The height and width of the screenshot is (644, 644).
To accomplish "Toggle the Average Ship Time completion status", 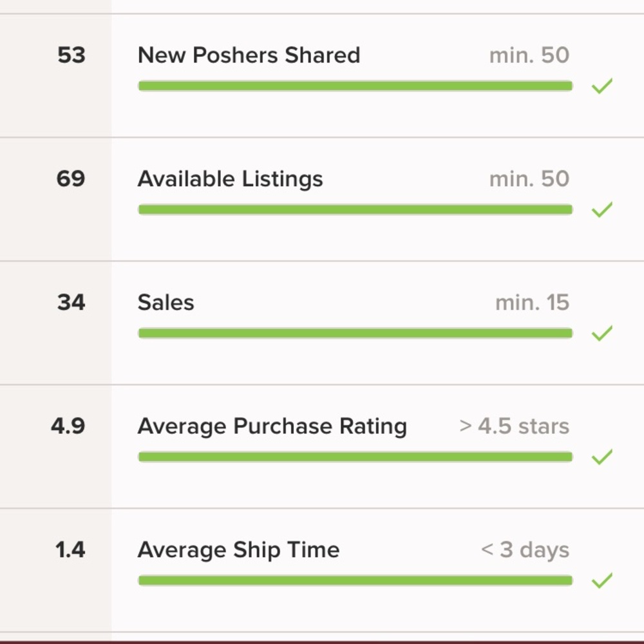I will tap(603, 580).
